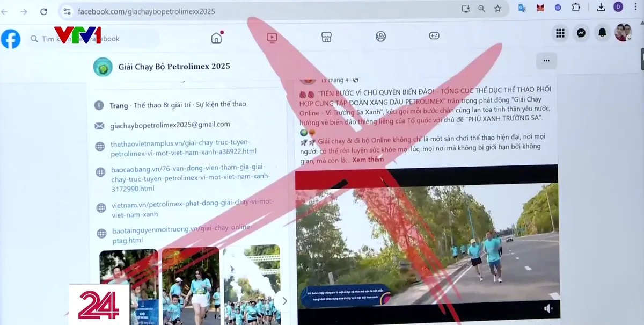
Task: Open Facebook Gaming tab
Action: point(434,36)
